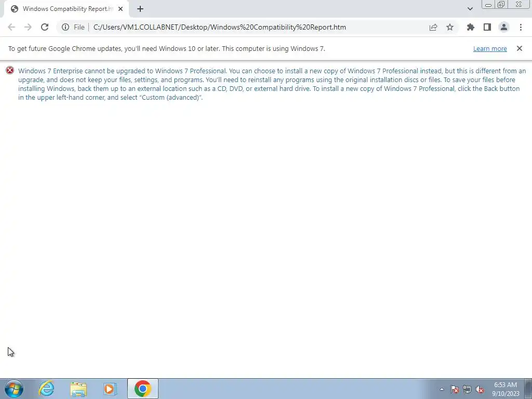532x399 pixels.
Task: Toggle the side panel icon
Action: tap(487, 27)
